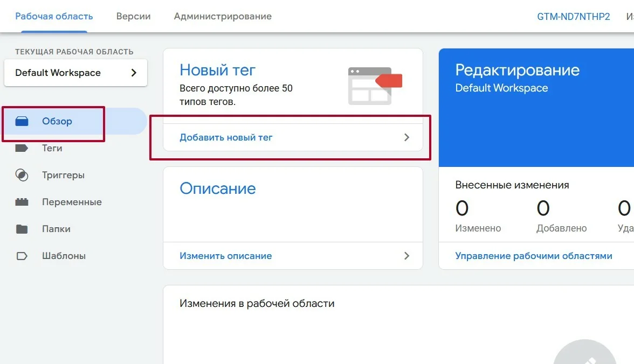Click Управление рабочими областями link
Screen dimensions: 634x364
pyautogui.click(x=534, y=256)
